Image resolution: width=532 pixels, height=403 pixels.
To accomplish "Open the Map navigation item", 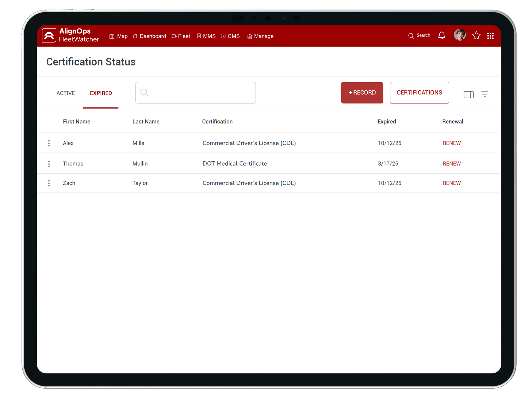I will [x=118, y=36].
